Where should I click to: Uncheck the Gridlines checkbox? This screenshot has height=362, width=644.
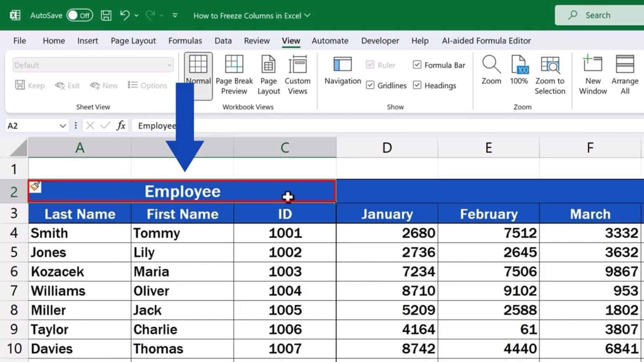tap(371, 85)
